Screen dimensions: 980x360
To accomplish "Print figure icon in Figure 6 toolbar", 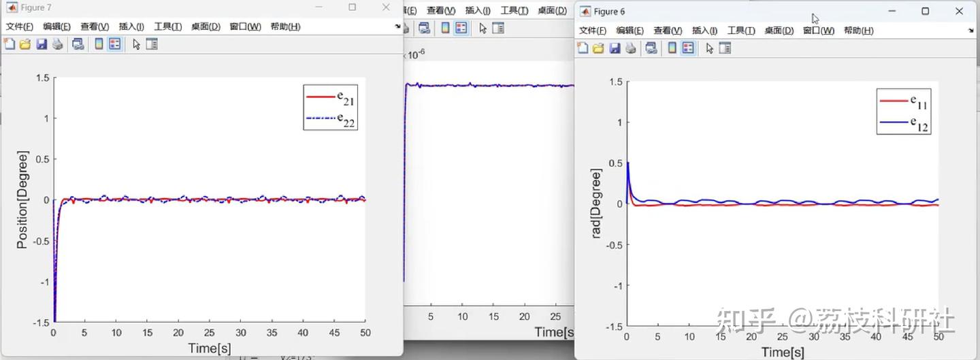I will click(631, 48).
